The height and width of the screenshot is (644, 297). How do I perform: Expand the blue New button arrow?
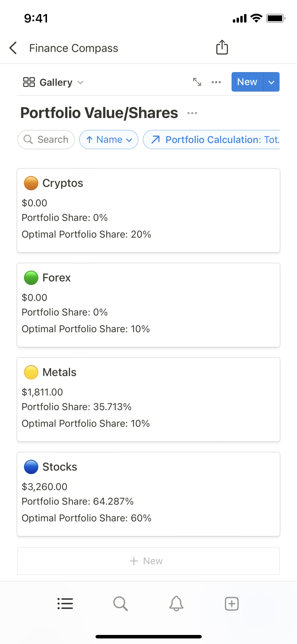pyautogui.click(x=271, y=82)
